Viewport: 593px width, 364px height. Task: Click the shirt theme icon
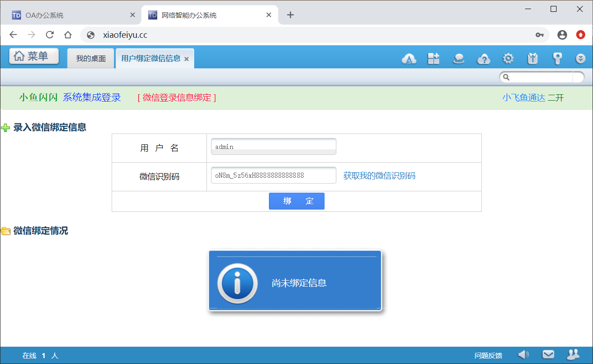[532, 58]
